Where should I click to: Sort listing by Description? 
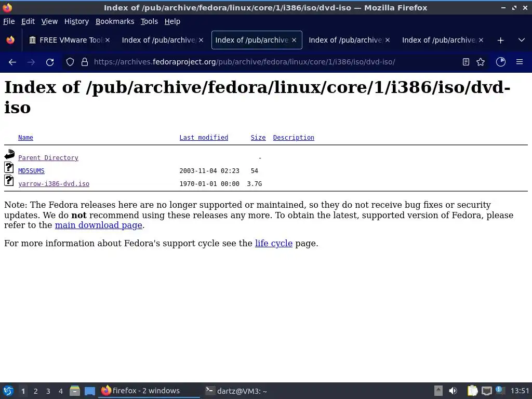pyautogui.click(x=294, y=137)
